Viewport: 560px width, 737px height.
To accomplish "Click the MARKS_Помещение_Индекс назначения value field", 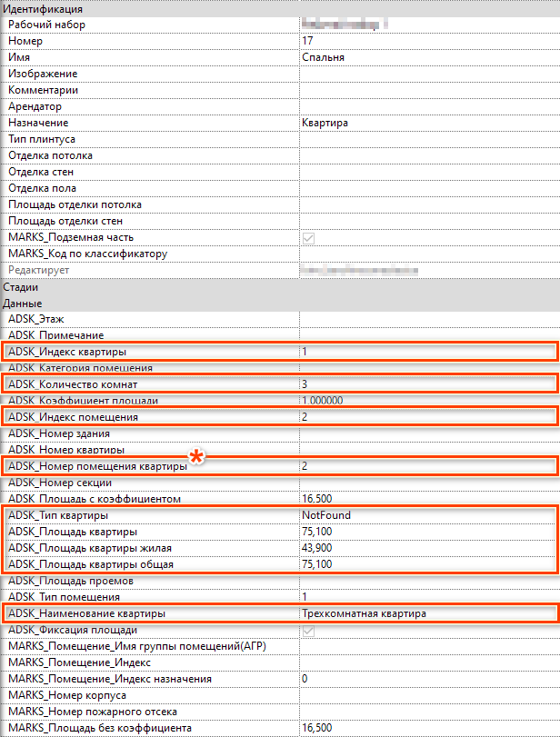I will click(x=427, y=679).
